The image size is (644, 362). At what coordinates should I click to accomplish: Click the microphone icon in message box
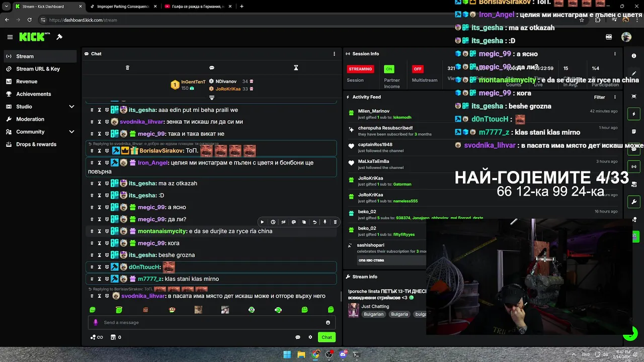click(x=96, y=322)
